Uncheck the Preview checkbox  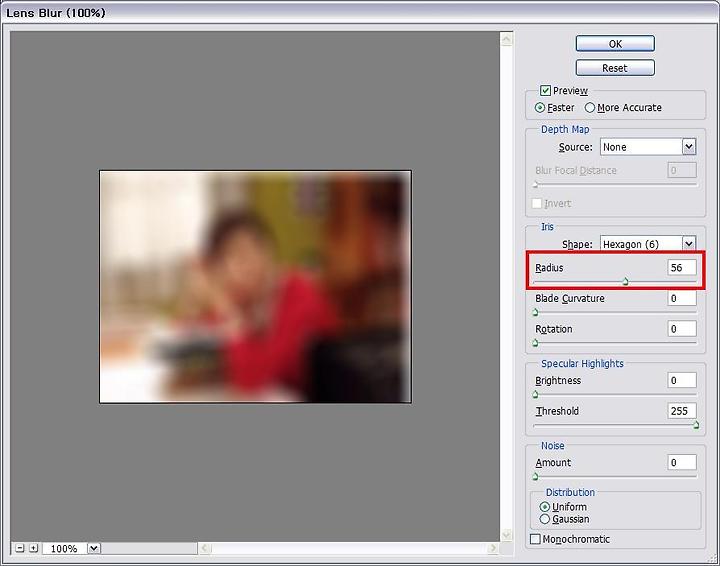(545, 90)
